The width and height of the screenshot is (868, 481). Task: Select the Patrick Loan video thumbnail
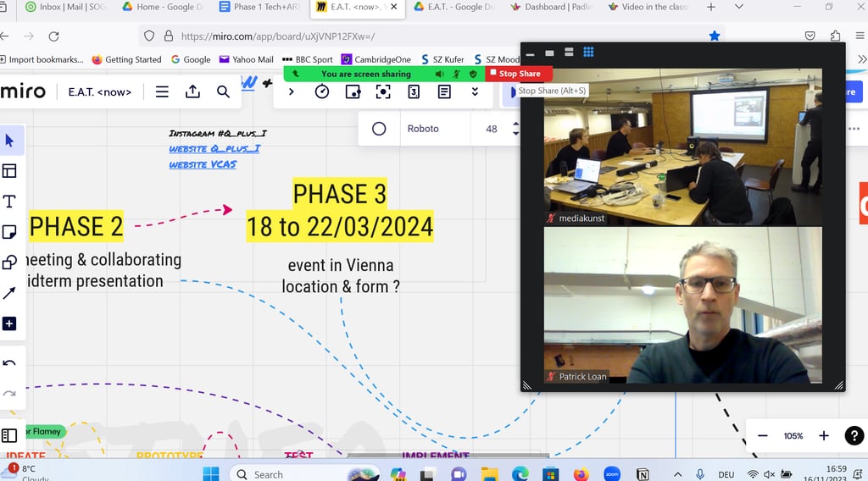pyautogui.click(x=682, y=305)
